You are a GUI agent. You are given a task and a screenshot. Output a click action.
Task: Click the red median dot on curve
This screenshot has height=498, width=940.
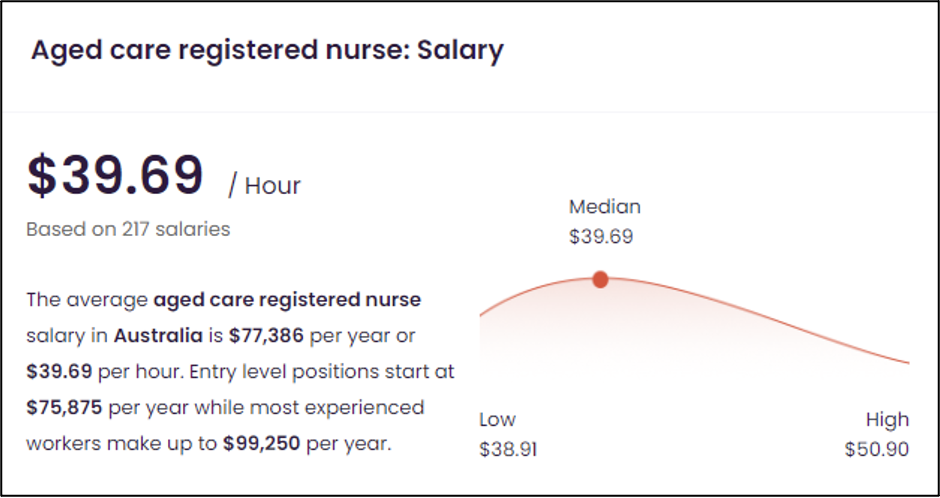coord(600,279)
